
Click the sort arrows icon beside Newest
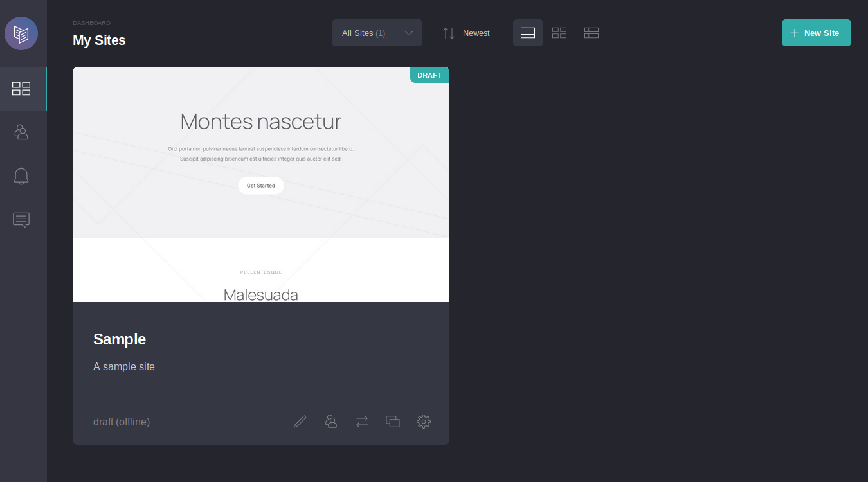pyautogui.click(x=449, y=33)
